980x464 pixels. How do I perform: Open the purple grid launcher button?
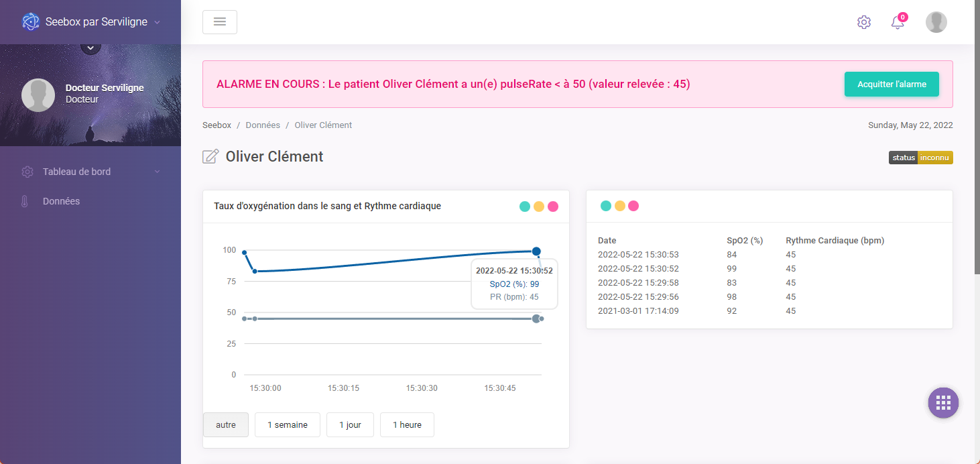(x=943, y=402)
